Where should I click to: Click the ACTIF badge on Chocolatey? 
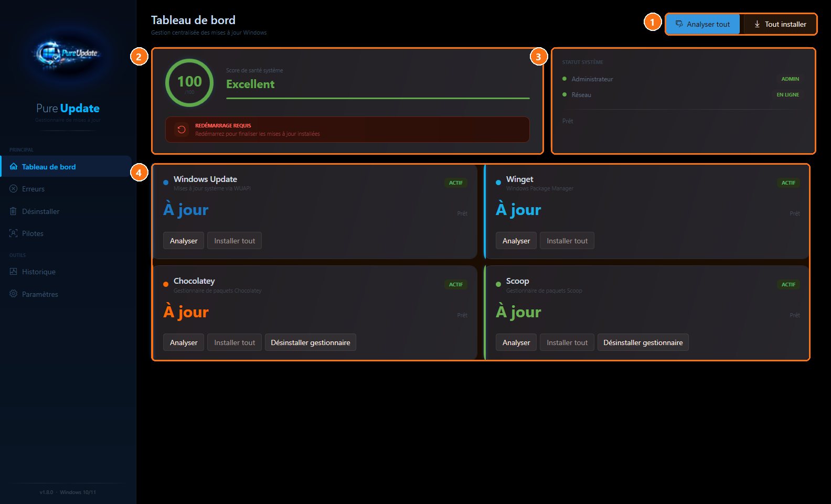click(456, 284)
